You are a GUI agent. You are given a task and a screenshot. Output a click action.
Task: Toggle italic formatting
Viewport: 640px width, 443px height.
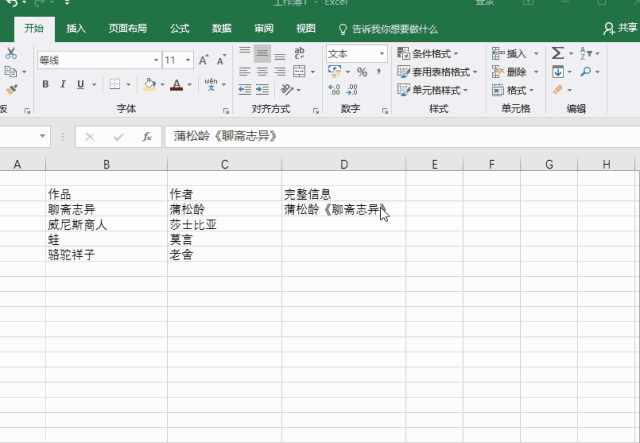64,85
